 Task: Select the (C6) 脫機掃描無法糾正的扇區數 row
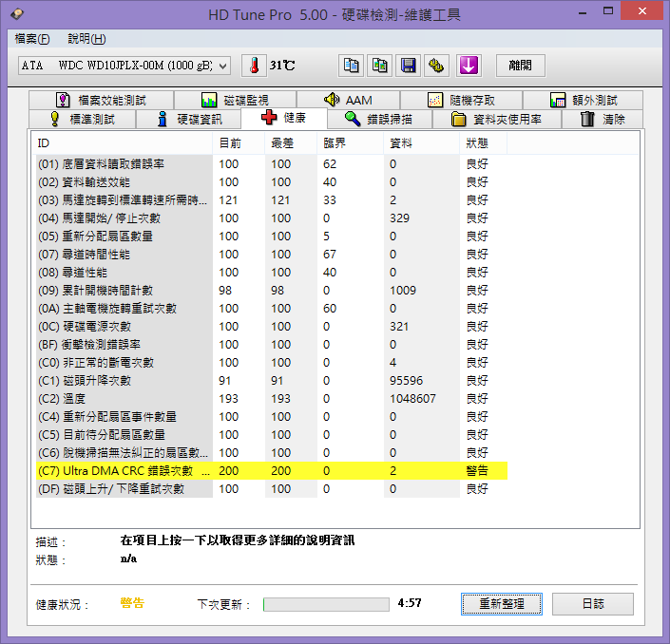coord(272,453)
